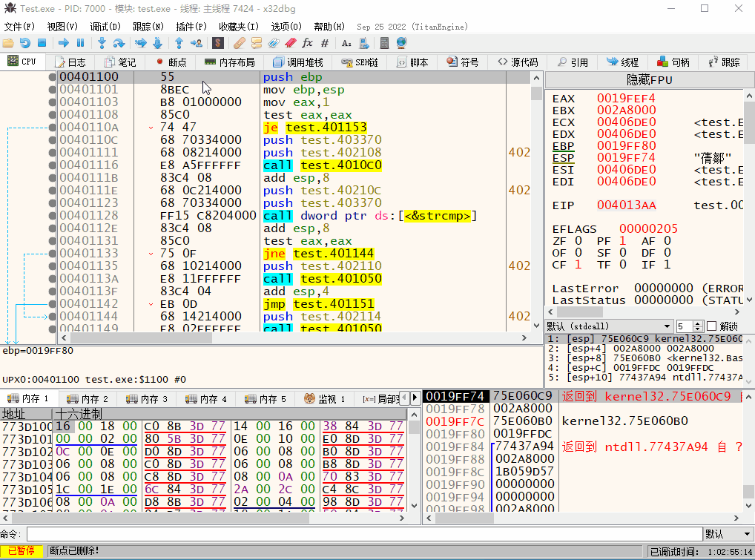Increase argument count with the stepper up arrow
The image size is (755, 560).
pos(696,322)
